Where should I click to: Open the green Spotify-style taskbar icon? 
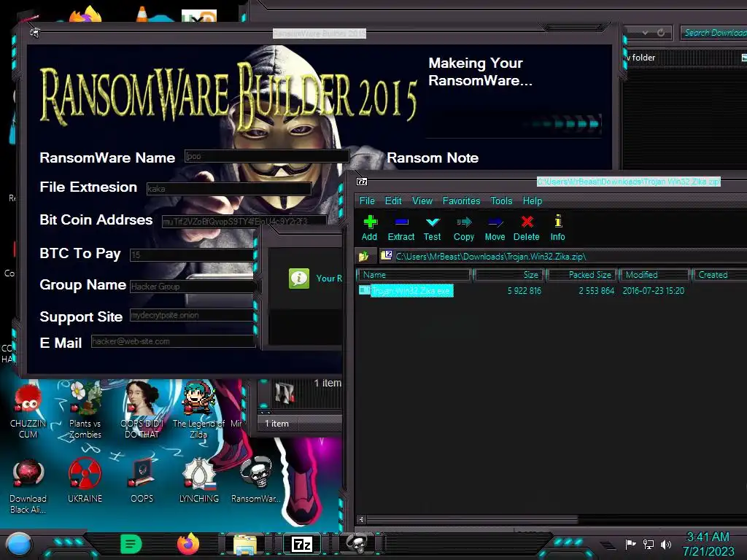click(131, 544)
